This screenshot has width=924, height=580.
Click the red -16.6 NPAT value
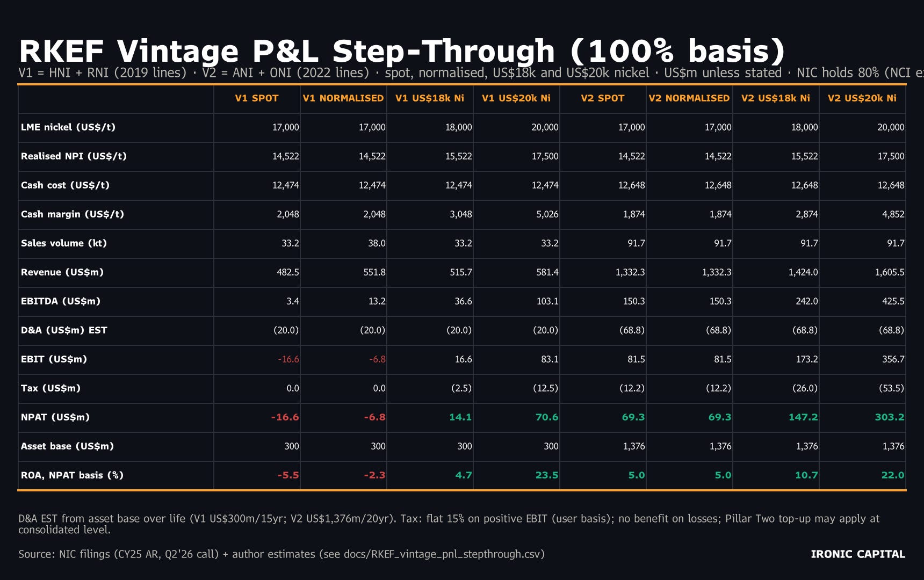[x=285, y=417]
